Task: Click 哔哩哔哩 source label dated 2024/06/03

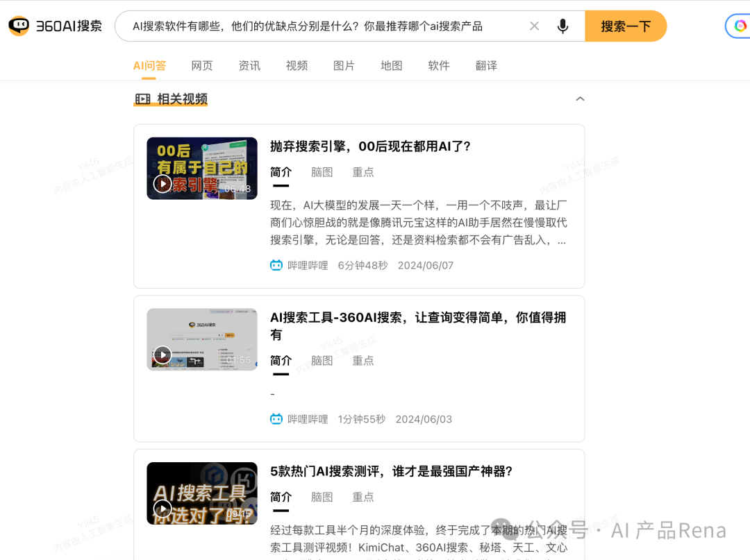Action: click(x=308, y=419)
